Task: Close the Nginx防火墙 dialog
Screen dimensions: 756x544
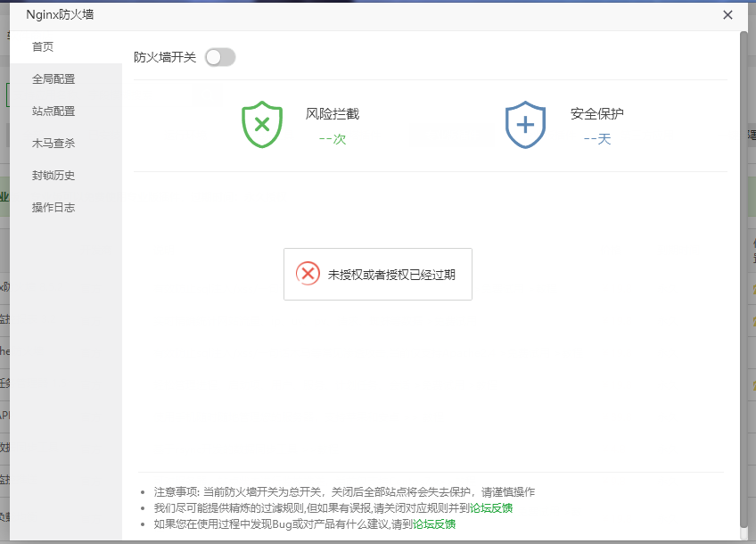Action: (728, 15)
